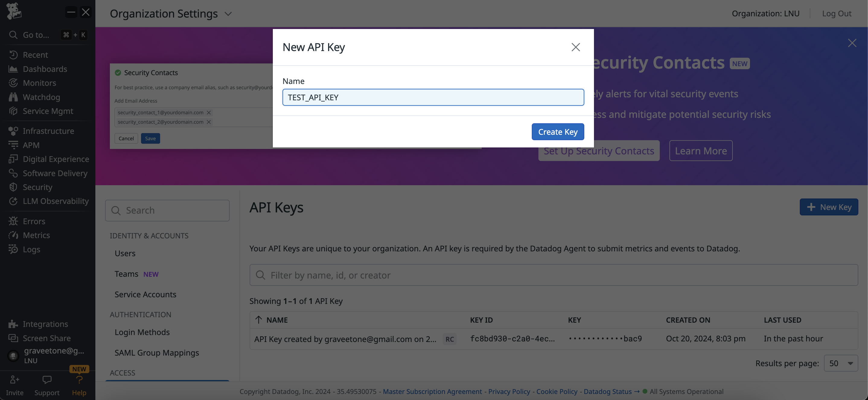Click the Datadog dog logo icon
868x400 pixels.
(14, 11)
